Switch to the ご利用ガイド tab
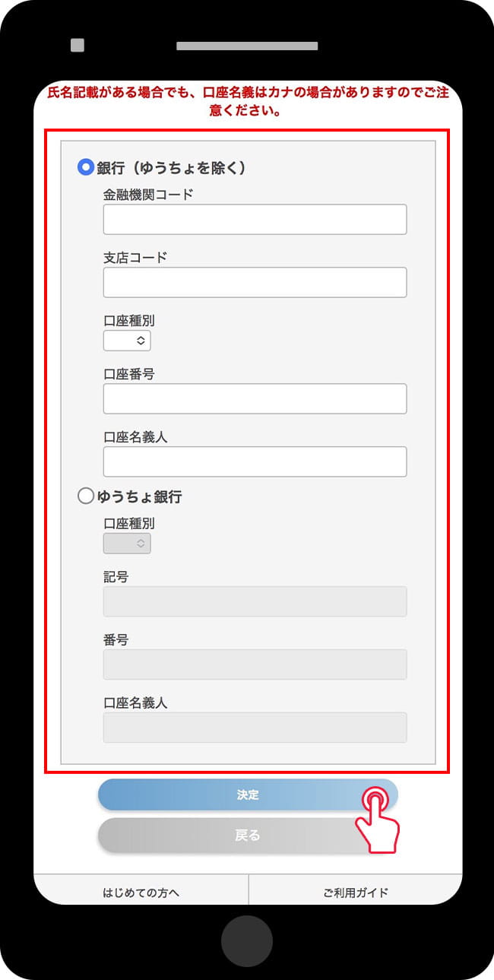This screenshot has width=494, height=980. coord(356,892)
